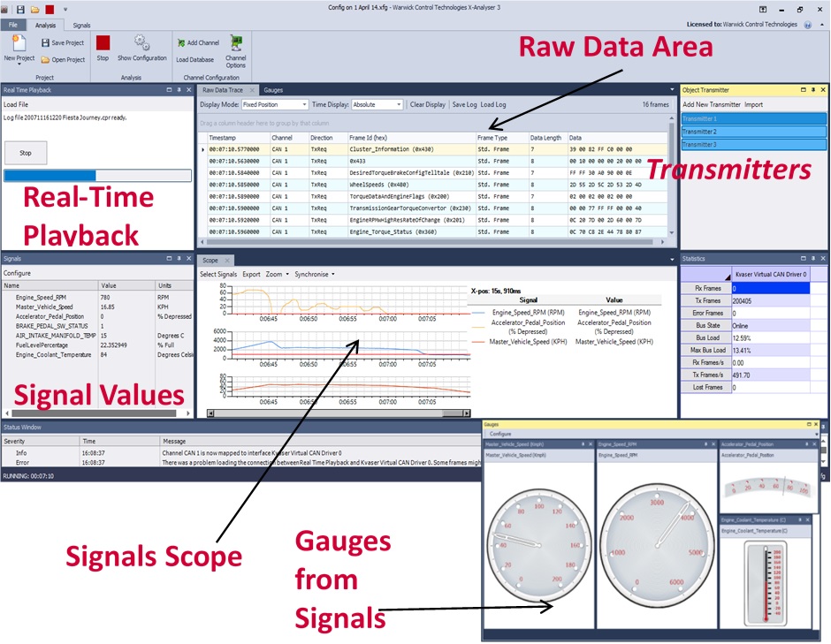The width and height of the screenshot is (831, 644).
Task: Click Clear Display in Raw Data Trace
Action: (x=427, y=105)
